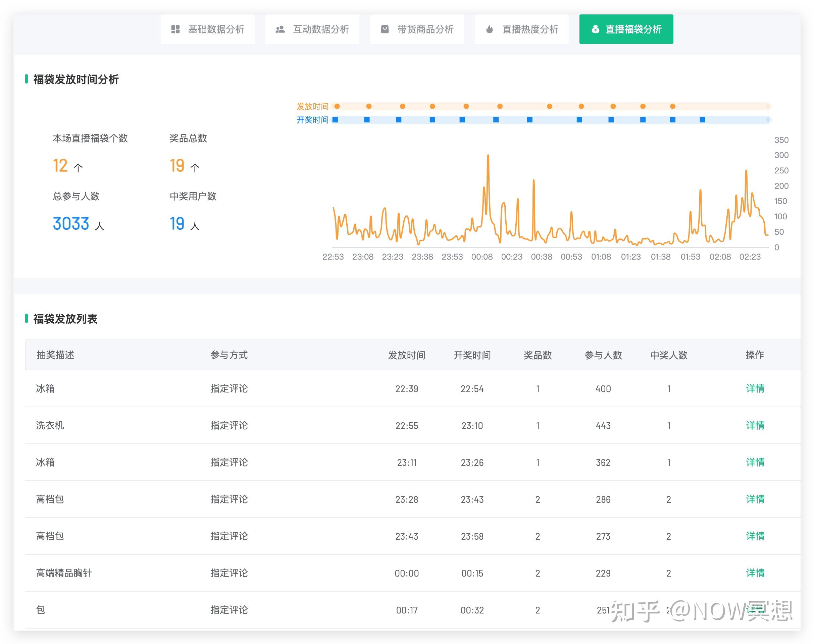814x644 pixels.
Task: Click the 3033 total participants value
Action: pos(71,224)
